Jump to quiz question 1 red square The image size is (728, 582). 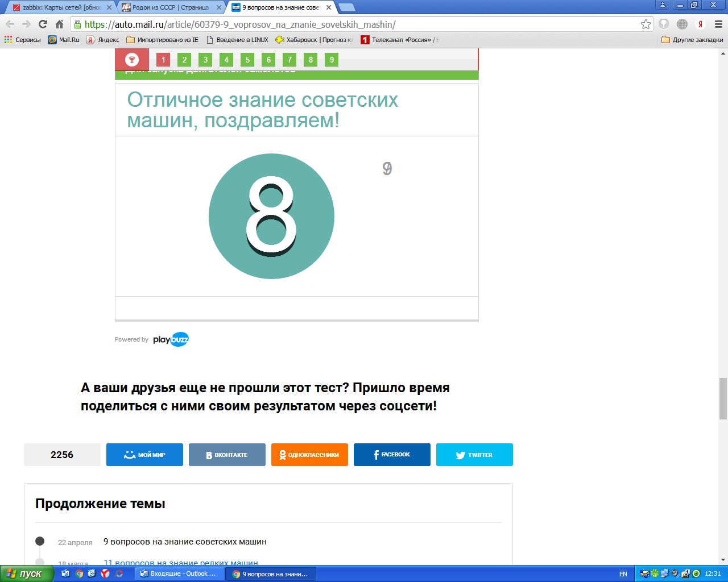click(x=163, y=60)
